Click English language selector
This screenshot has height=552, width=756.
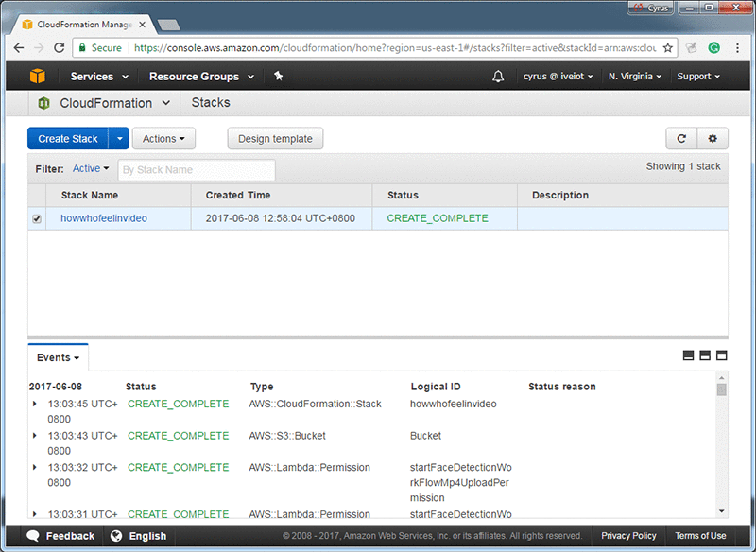coord(147,536)
